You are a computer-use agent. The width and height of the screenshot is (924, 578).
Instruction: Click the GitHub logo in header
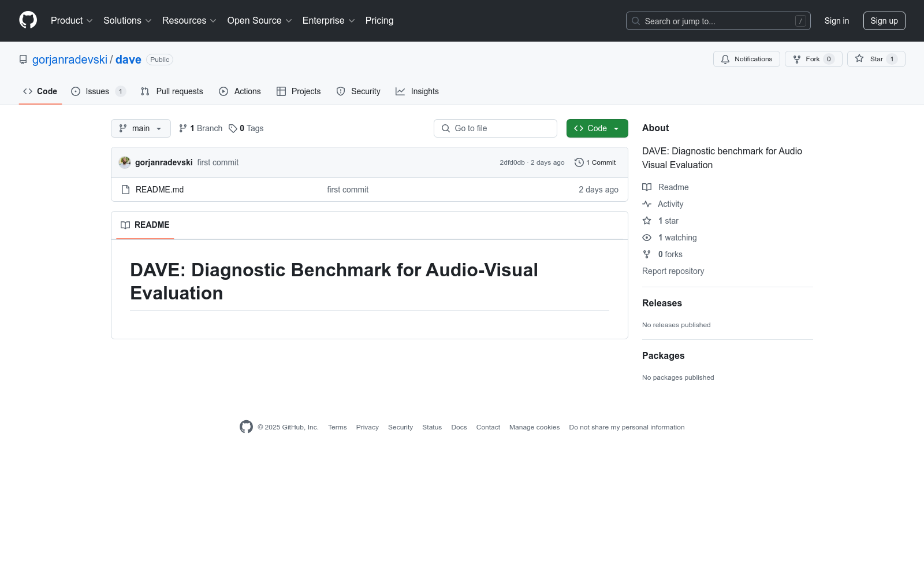28,20
